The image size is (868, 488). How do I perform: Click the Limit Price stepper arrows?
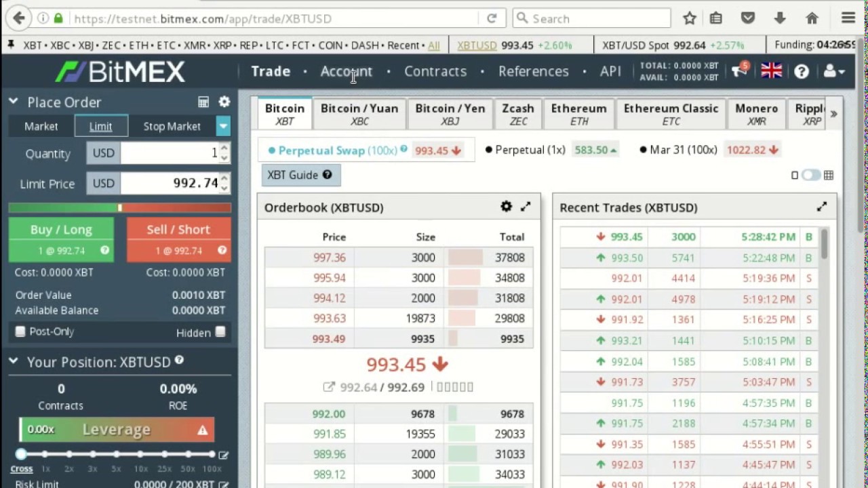coord(224,183)
